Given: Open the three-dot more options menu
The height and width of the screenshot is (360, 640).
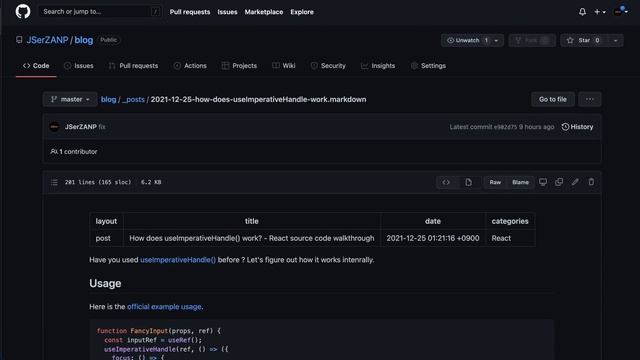Looking at the screenshot, I should point(590,99).
